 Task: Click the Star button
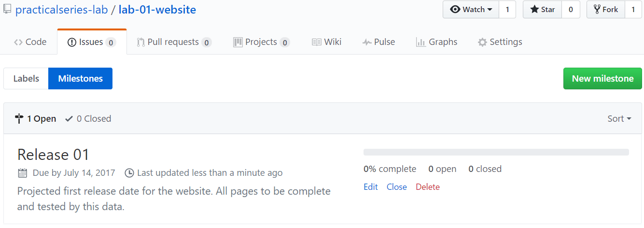(542, 10)
